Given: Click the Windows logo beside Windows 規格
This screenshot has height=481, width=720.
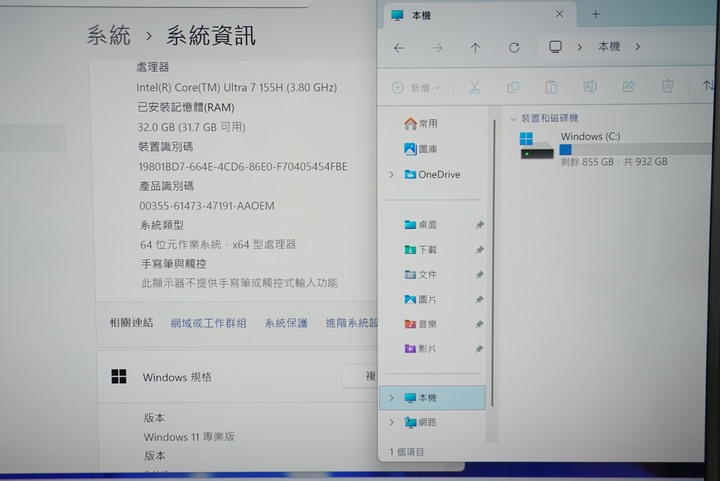Looking at the screenshot, I should (x=119, y=376).
